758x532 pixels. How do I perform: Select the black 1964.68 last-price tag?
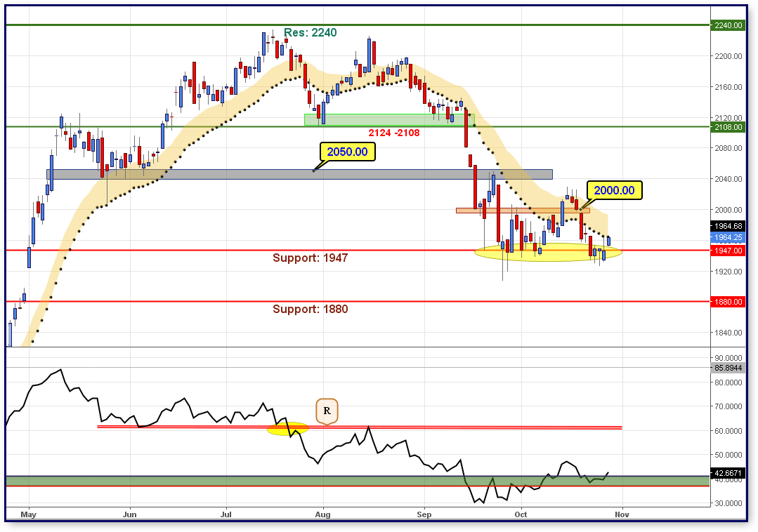point(728,226)
